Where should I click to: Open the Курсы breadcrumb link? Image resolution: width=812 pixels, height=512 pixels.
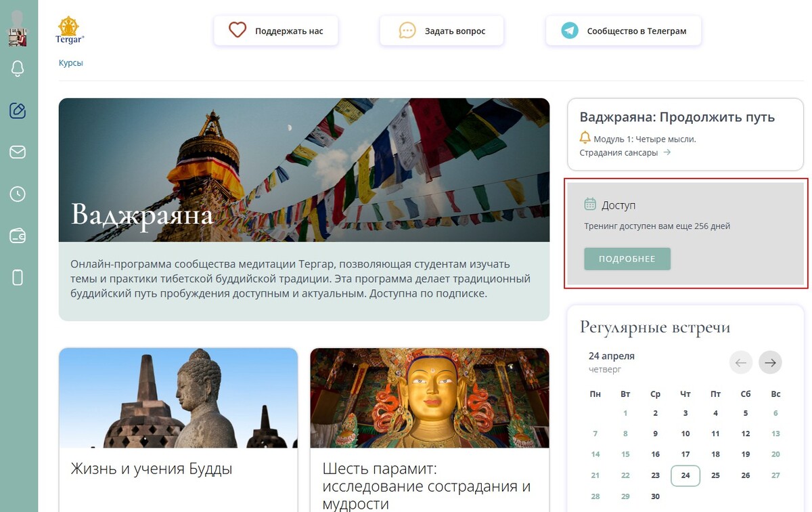coord(71,63)
